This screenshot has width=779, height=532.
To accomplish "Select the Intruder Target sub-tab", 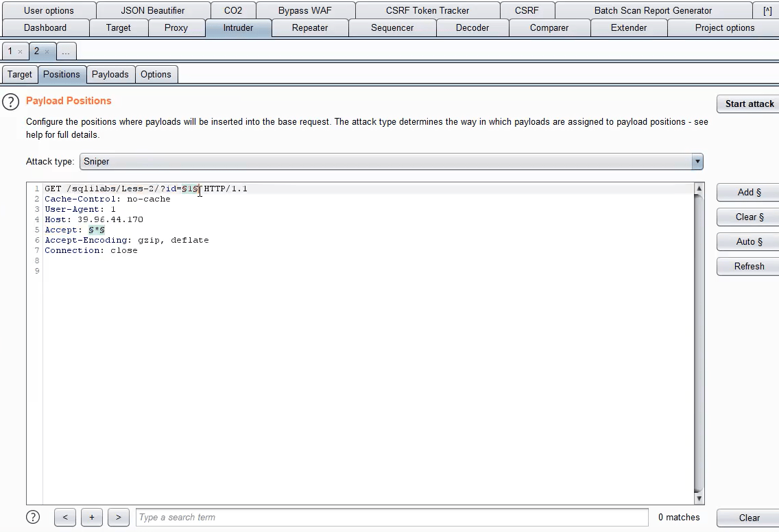I will tap(19, 75).
